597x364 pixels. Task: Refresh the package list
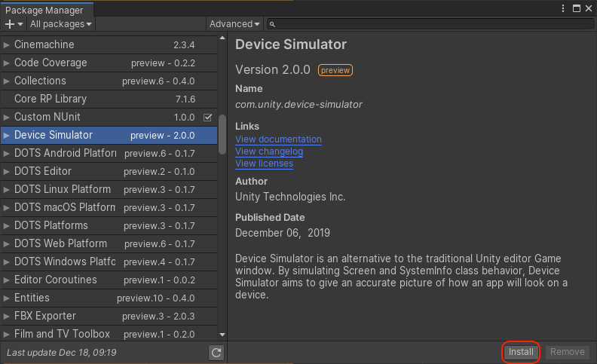(x=216, y=353)
